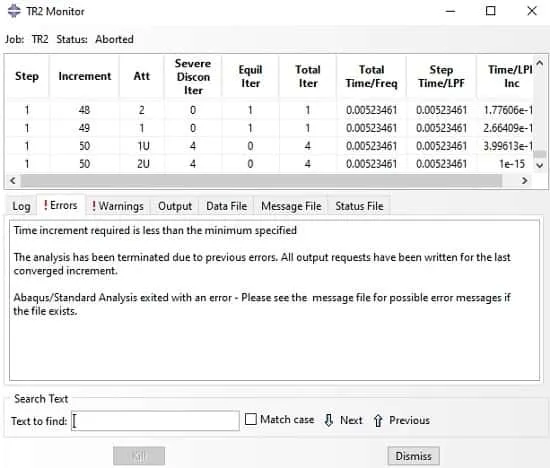The image size is (550, 468).
Task: Click the Next search arrow icon
Action: 329,420
